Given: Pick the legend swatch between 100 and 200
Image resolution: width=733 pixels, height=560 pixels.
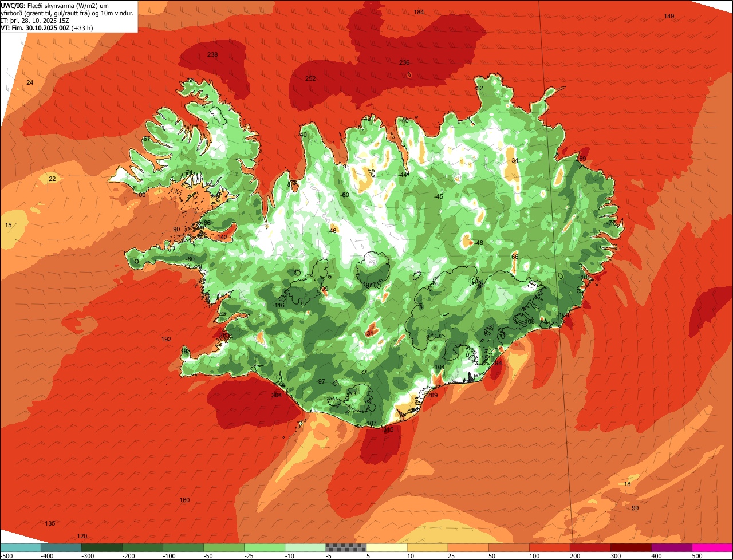Looking at the screenshot, I should tap(549, 547).
